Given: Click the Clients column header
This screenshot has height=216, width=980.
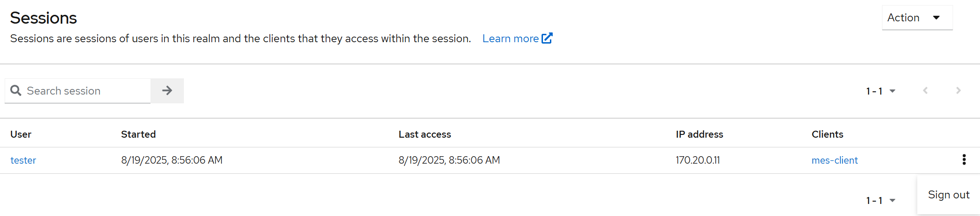Looking at the screenshot, I should pyautogui.click(x=827, y=134).
